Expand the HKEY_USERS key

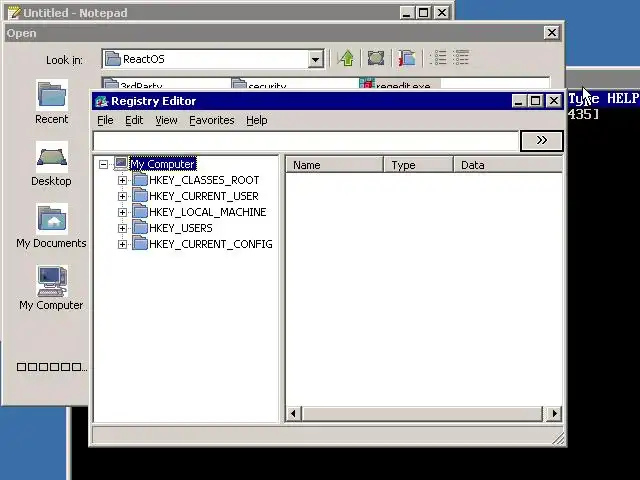[x=122, y=228]
